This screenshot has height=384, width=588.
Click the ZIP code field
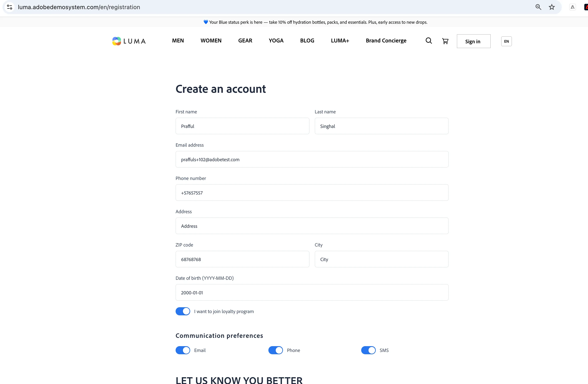[x=242, y=259]
